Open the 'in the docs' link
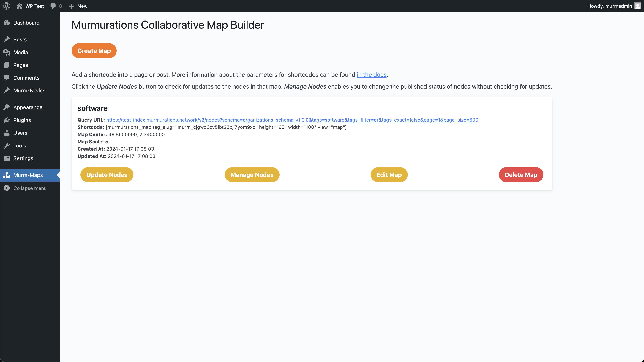This screenshot has height=362, width=644. click(x=371, y=75)
